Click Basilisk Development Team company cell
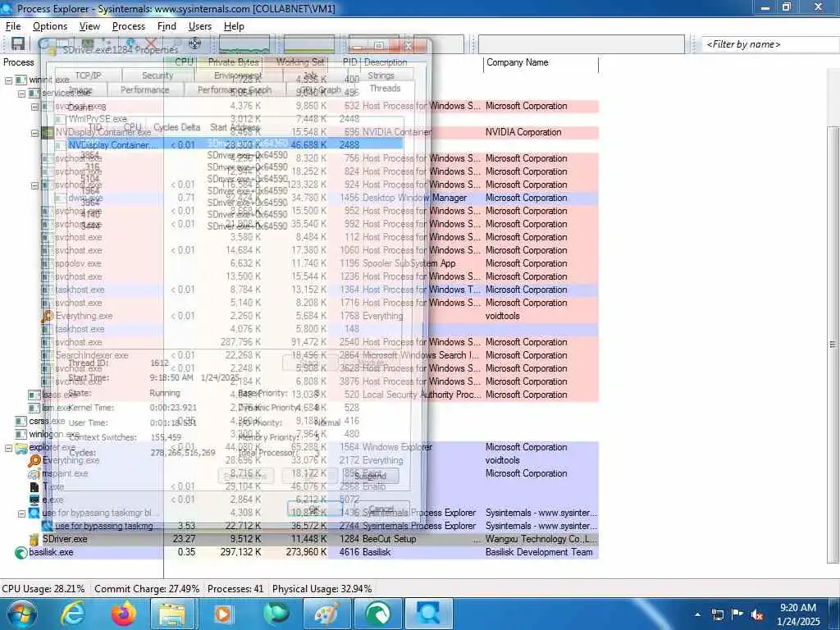The height and width of the screenshot is (630, 840). click(x=539, y=552)
